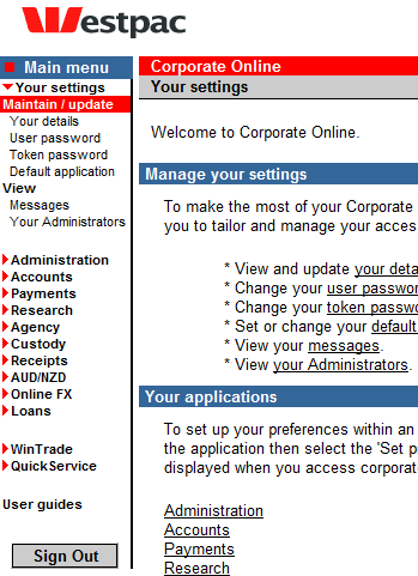Click the Westpac logo
This screenshot has height=576, width=418.
coord(104,22)
